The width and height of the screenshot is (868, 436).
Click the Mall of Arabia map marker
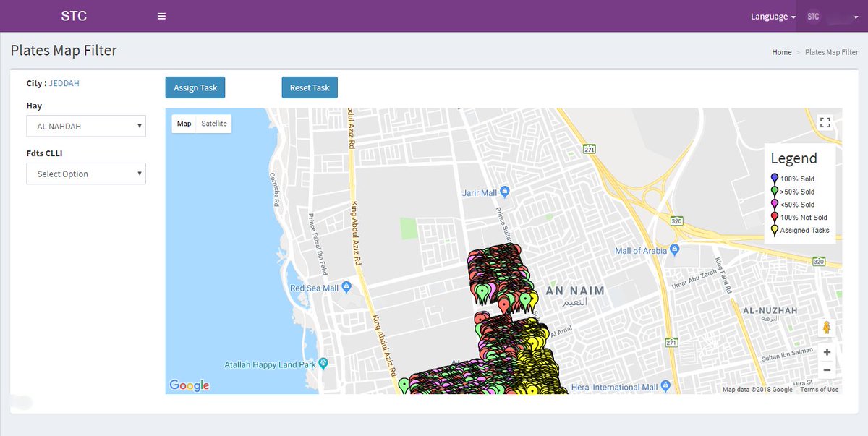(x=675, y=250)
